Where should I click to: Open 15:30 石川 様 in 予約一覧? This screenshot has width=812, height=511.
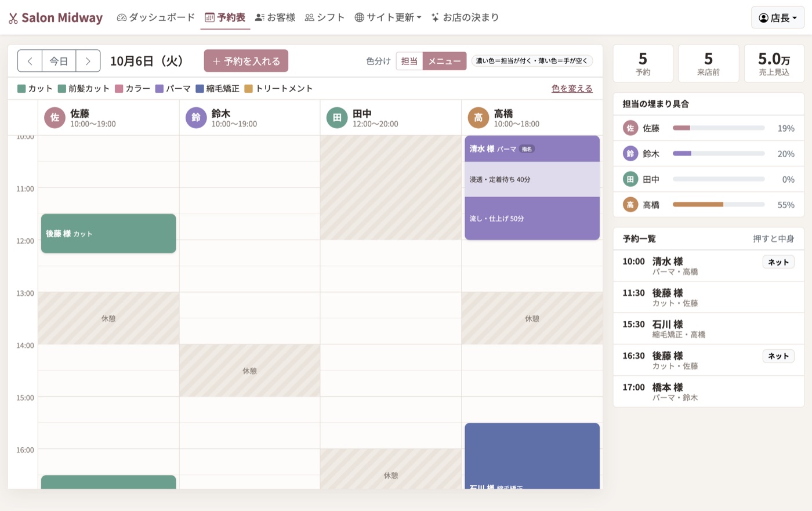tap(708, 329)
